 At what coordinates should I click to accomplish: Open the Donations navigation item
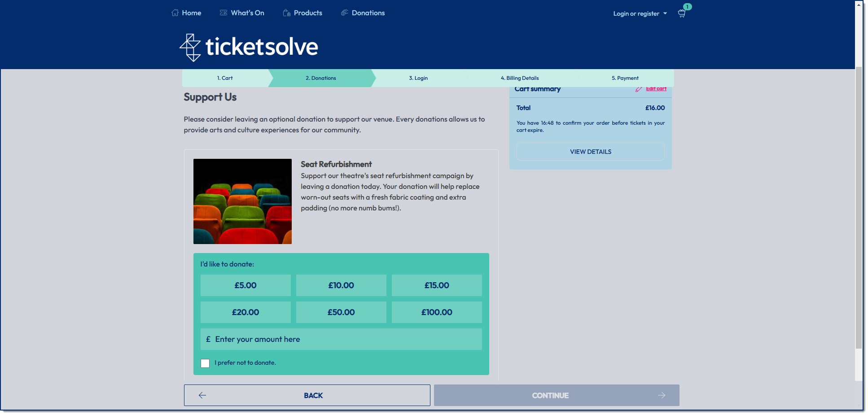click(x=363, y=13)
